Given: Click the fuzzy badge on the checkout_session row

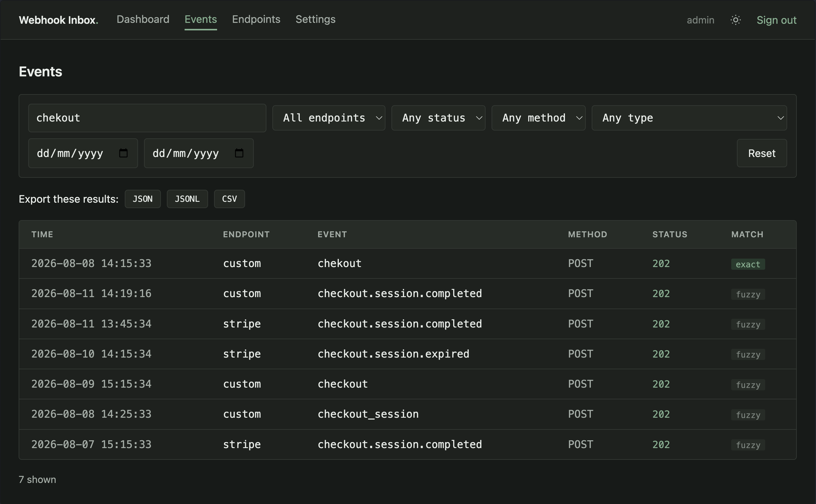Looking at the screenshot, I should coord(748,415).
